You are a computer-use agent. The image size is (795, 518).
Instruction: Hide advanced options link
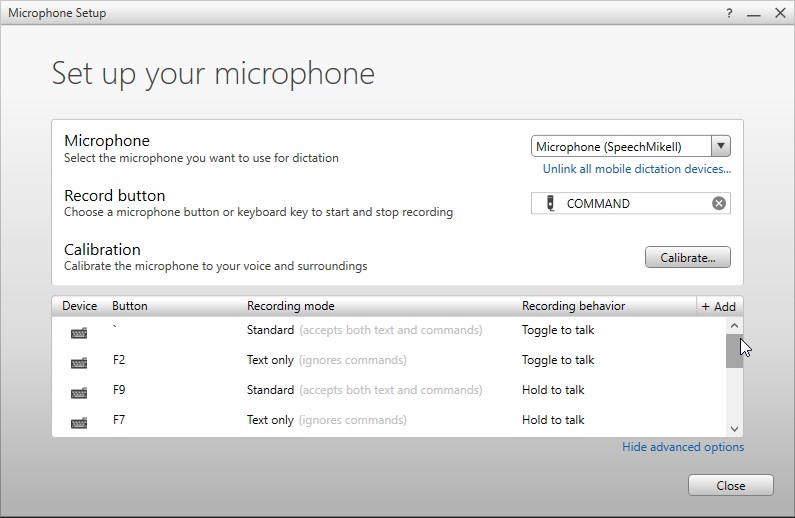682,447
